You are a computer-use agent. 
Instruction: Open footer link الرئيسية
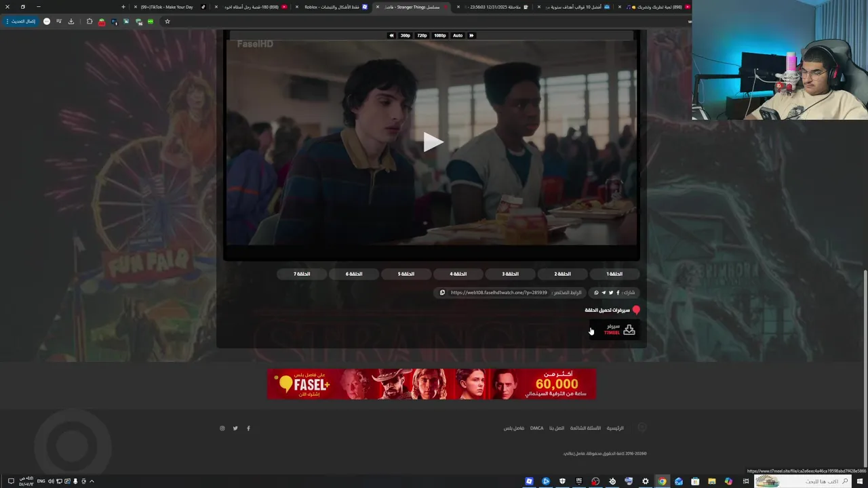pos(615,428)
